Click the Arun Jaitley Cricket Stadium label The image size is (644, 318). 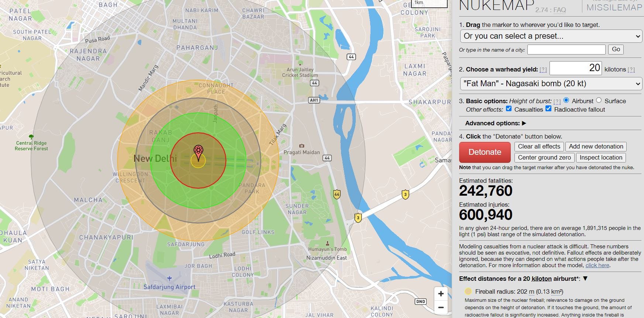(x=300, y=72)
